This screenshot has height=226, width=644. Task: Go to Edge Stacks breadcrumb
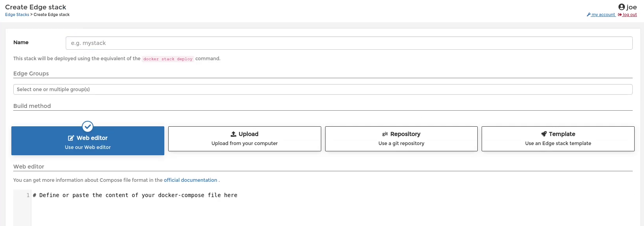click(x=17, y=15)
